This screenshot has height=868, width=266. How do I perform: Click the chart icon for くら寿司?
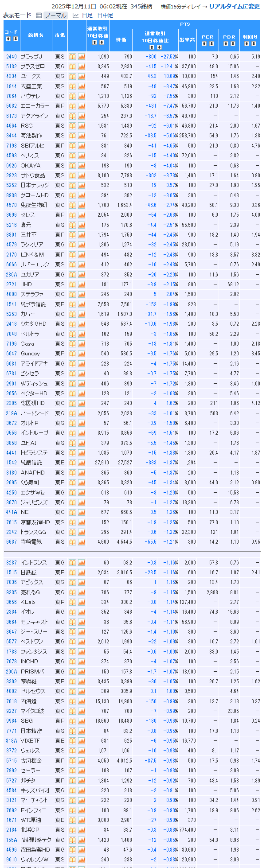(82, 483)
